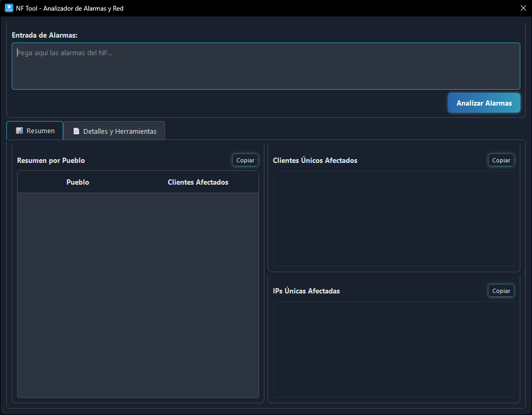This screenshot has width=532, height=415.
Task: Click the Entrada de Alarmas label
Action: tap(45, 35)
